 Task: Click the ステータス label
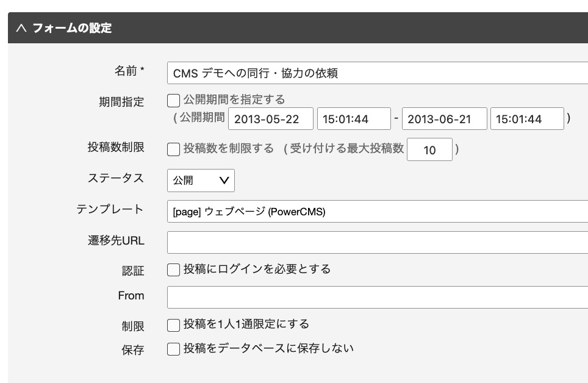pyautogui.click(x=116, y=178)
